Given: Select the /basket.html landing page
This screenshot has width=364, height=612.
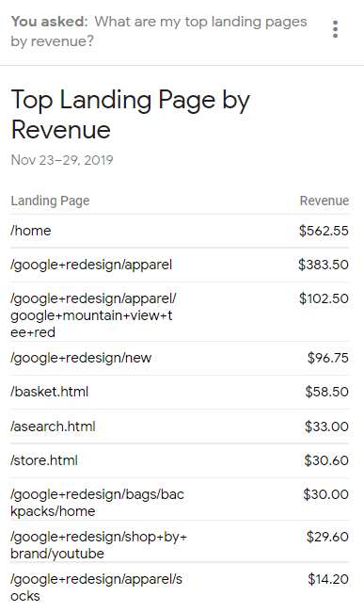Looking at the screenshot, I should [50, 392].
